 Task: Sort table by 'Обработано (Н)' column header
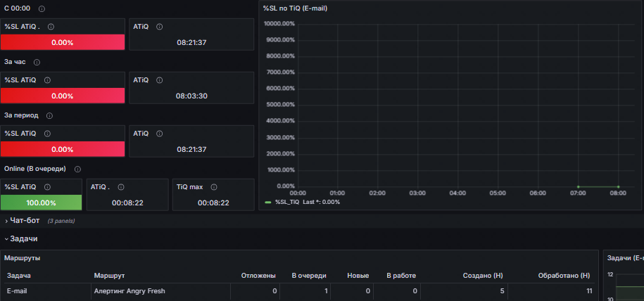(x=563, y=275)
